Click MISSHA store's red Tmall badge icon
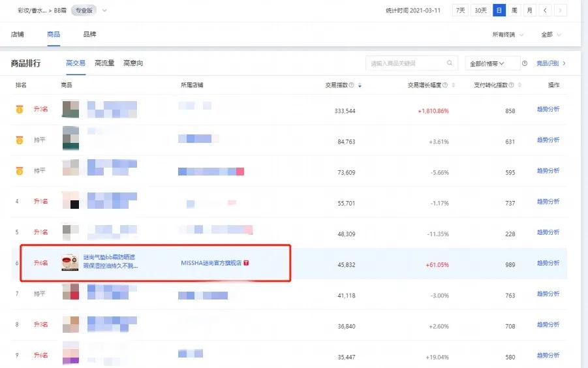The width and height of the screenshot is (588, 368). [x=246, y=263]
